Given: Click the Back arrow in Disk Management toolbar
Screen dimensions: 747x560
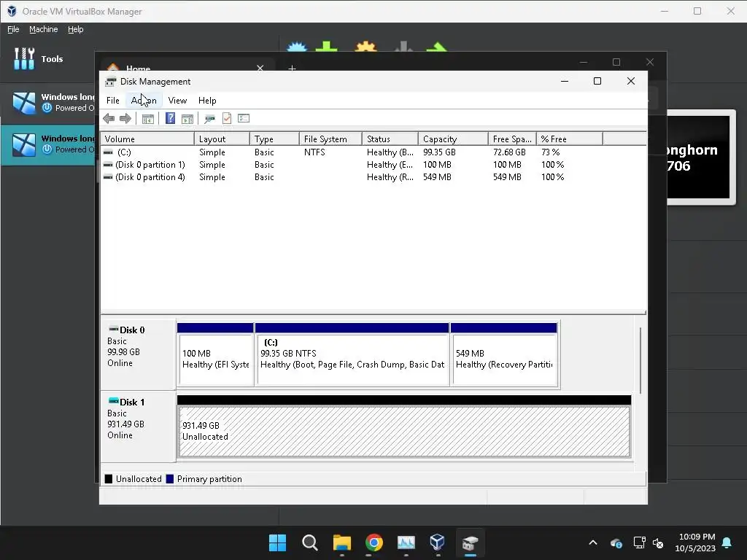Looking at the screenshot, I should [x=109, y=119].
